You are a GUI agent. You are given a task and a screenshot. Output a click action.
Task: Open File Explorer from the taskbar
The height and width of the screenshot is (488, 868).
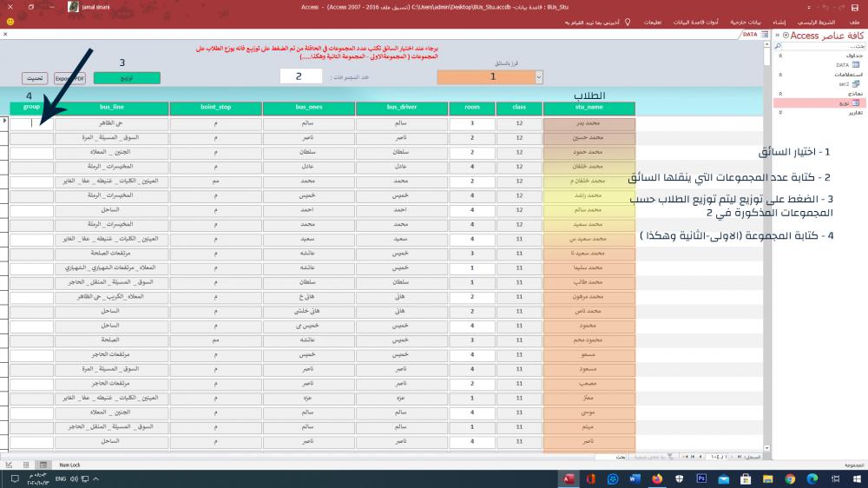768,478
